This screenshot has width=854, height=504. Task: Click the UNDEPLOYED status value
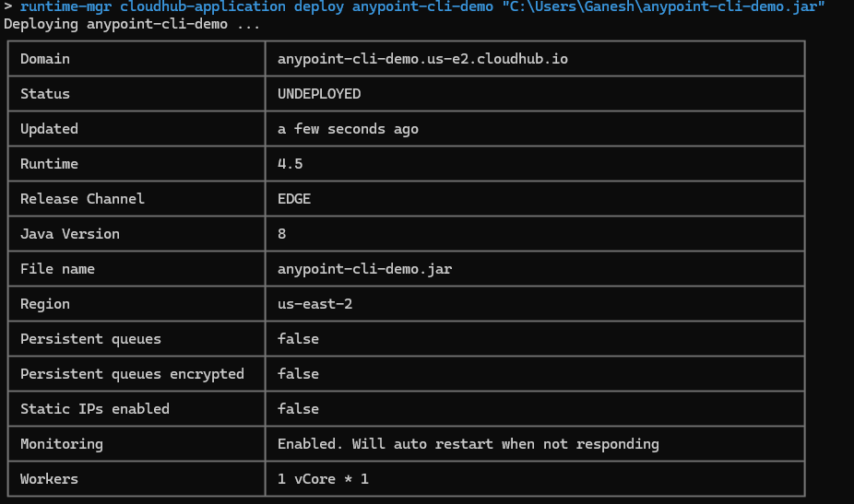[319, 94]
